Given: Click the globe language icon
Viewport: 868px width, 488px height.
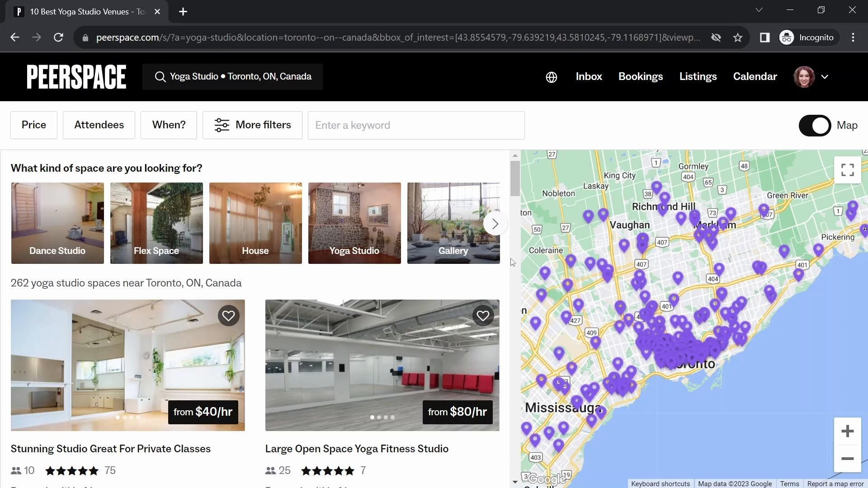Looking at the screenshot, I should (551, 77).
